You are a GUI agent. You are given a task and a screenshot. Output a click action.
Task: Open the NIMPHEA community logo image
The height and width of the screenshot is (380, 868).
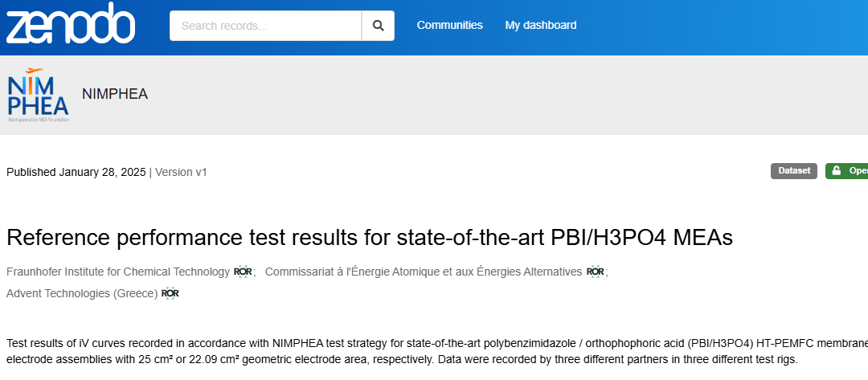tap(38, 94)
